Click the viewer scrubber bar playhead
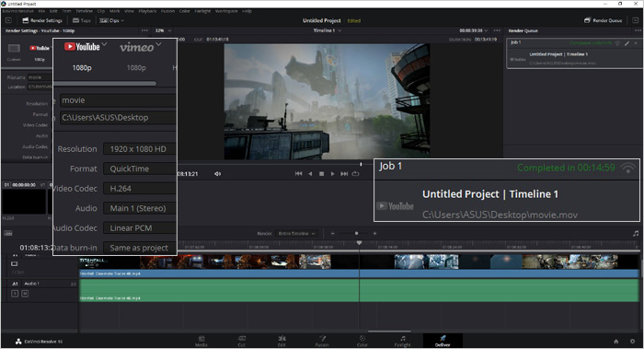 coord(361,165)
